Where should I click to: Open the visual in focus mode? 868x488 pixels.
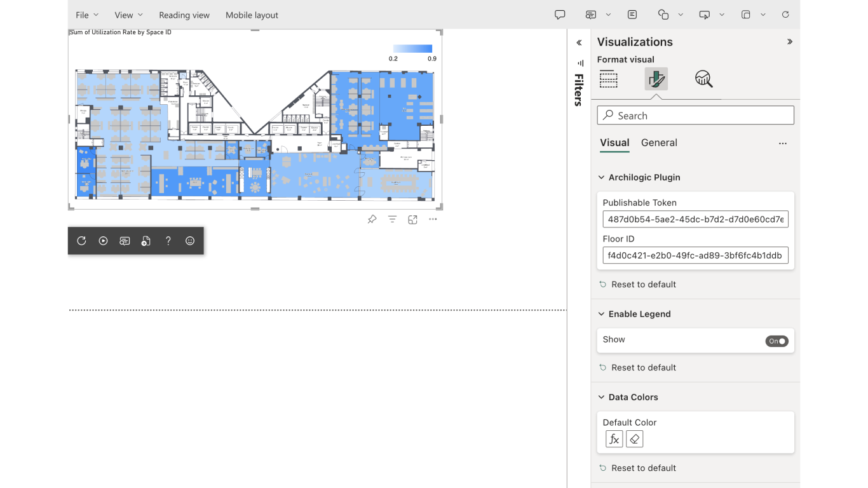(x=412, y=219)
